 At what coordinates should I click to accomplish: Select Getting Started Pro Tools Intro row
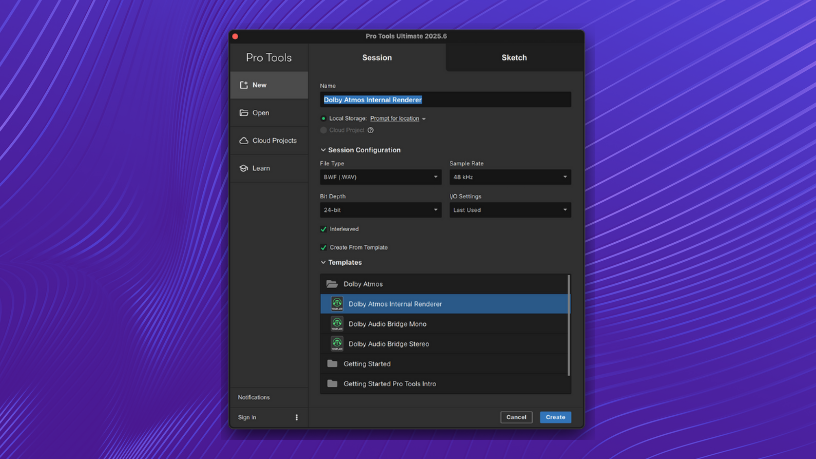[x=444, y=384]
